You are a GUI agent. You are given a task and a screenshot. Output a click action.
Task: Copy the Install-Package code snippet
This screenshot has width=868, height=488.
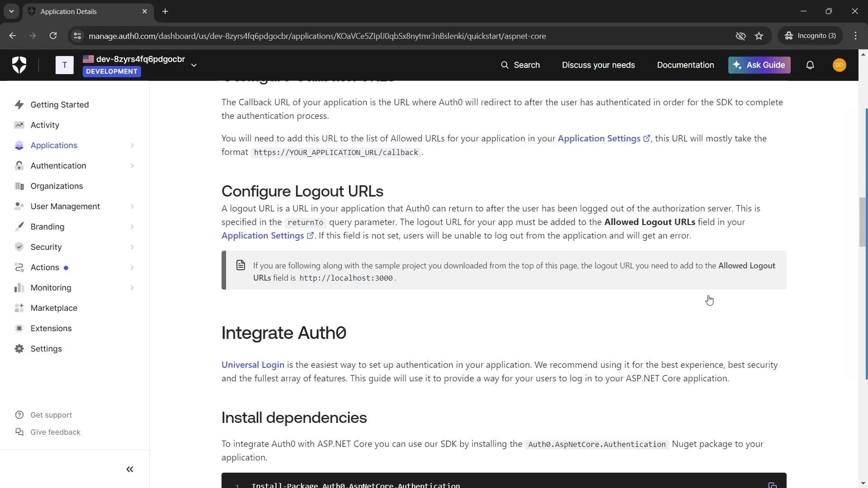pyautogui.click(x=772, y=485)
